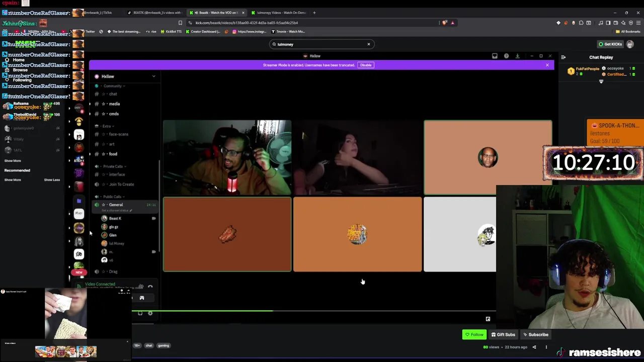Screen dimensions: 644x362
Task: Click the browser address bar URL
Action: [247, 23]
